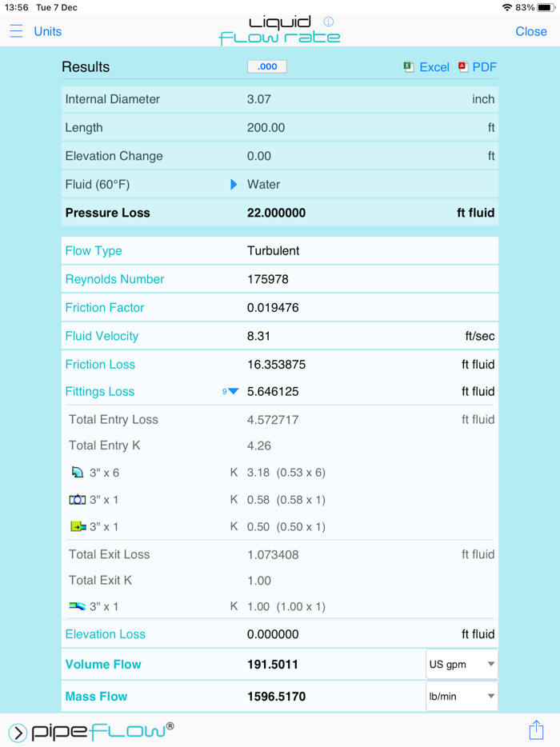The width and height of the screenshot is (560, 747).
Task: Tap the elbow bend fitting icon 3" x 6
Action: coord(78,473)
